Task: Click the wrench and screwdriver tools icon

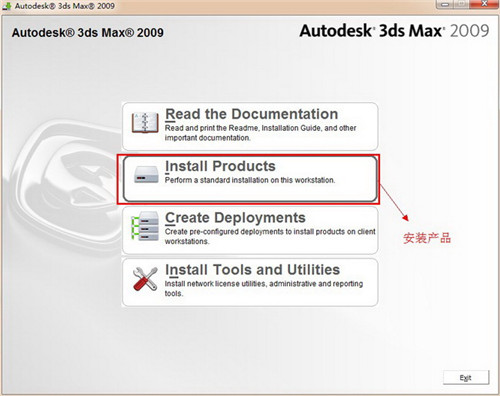Action: tap(145, 279)
